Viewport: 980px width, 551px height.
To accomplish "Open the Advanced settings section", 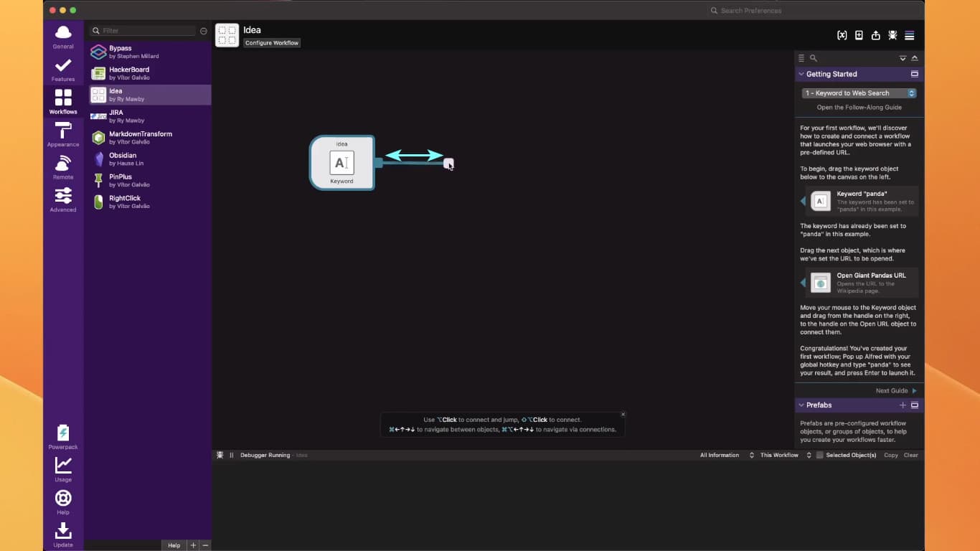I will pyautogui.click(x=63, y=200).
